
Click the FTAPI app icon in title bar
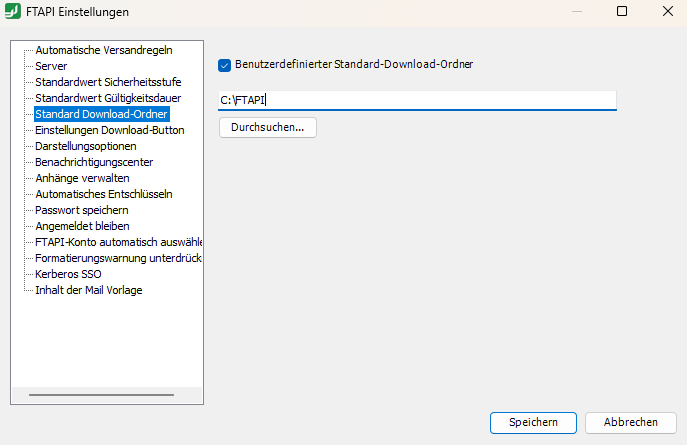(x=14, y=11)
